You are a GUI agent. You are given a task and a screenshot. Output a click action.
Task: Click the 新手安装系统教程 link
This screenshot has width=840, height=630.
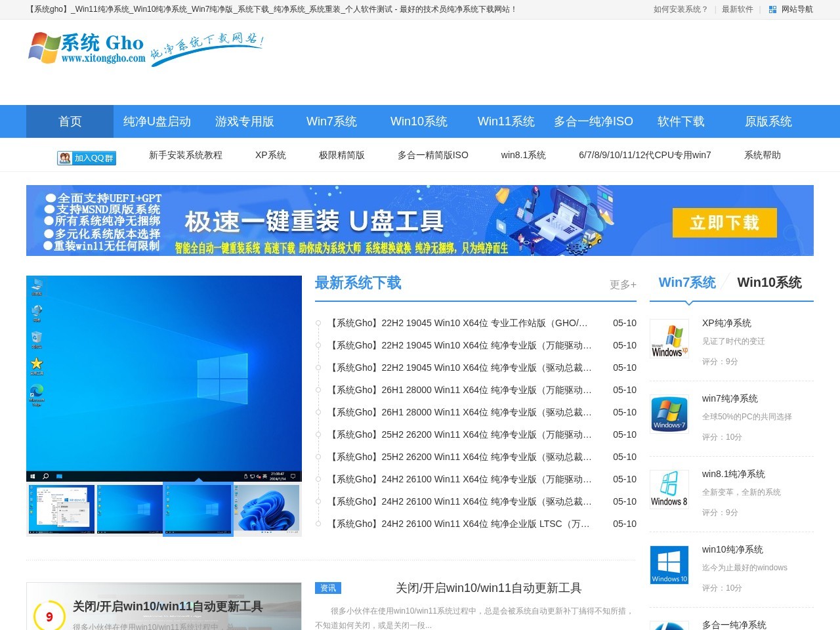[x=186, y=155]
